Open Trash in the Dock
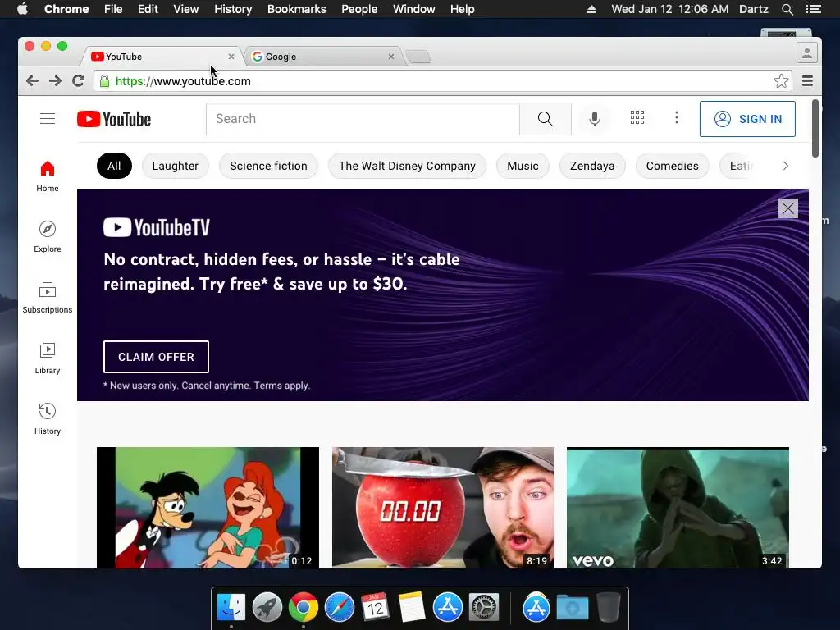This screenshot has height=630, width=840. 609,608
